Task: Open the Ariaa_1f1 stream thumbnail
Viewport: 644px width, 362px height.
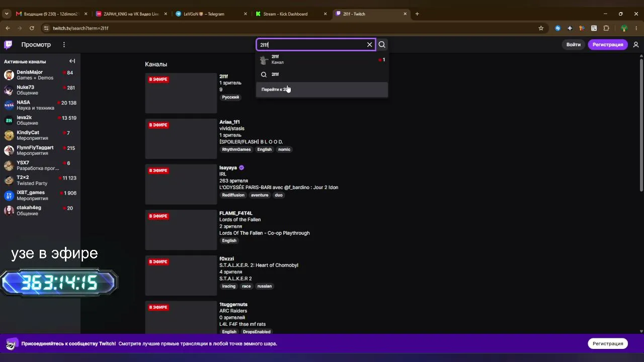Action: 181,139
